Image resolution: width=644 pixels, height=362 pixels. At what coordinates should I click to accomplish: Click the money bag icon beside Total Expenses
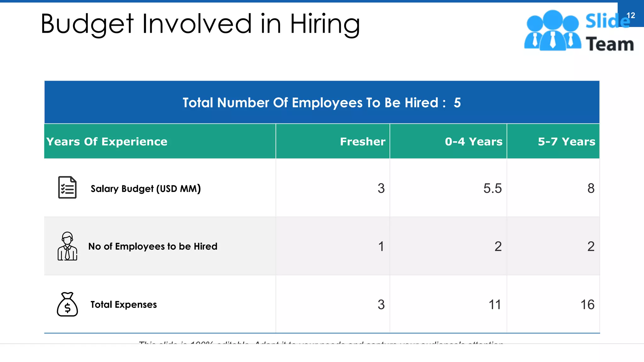67,304
